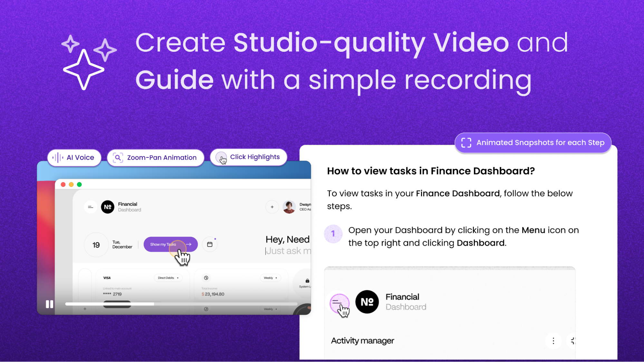Click the plus icon on dashboard header
Image resolution: width=644 pixels, height=362 pixels.
[x=272, y=207]
